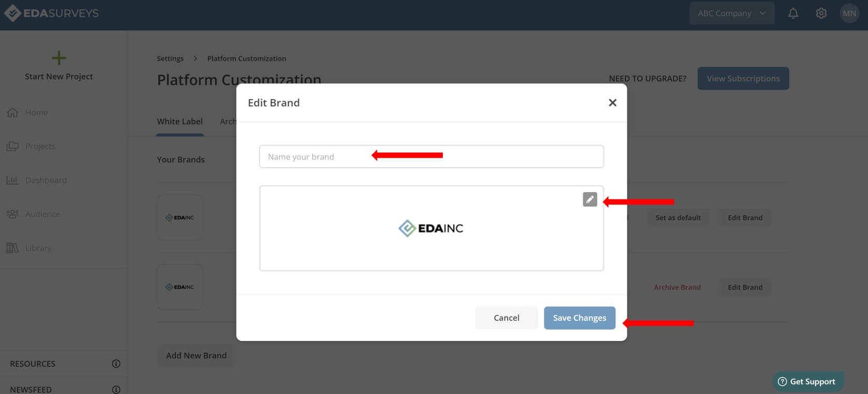The width and height of the screenshot is (868, 394).
Task: Click the Settings breadcrumb link
Action: [170, 59]
